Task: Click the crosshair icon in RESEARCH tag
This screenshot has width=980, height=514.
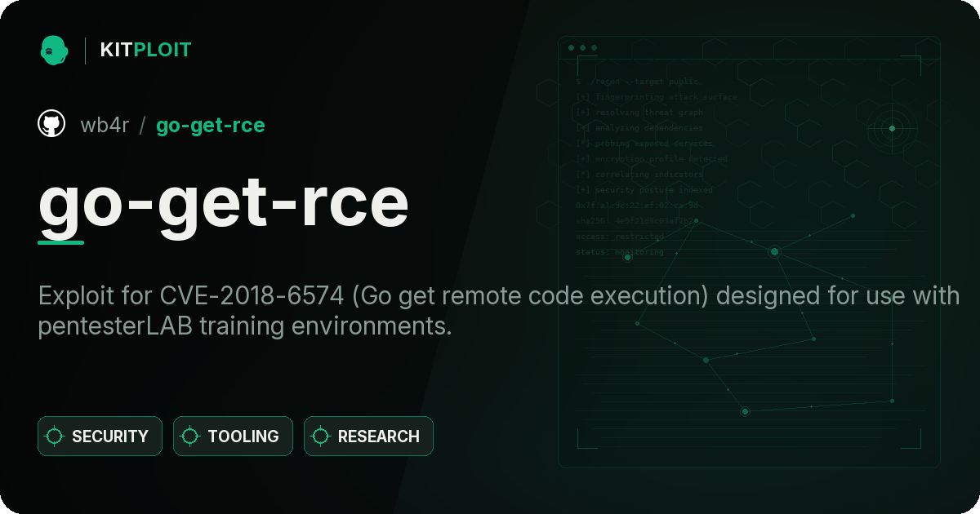Action: tap(321, 436)
